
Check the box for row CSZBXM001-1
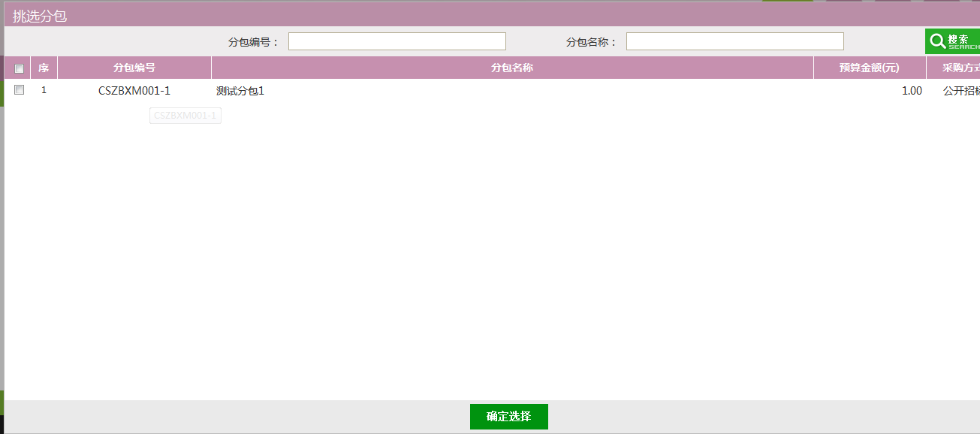click(20, 90)
